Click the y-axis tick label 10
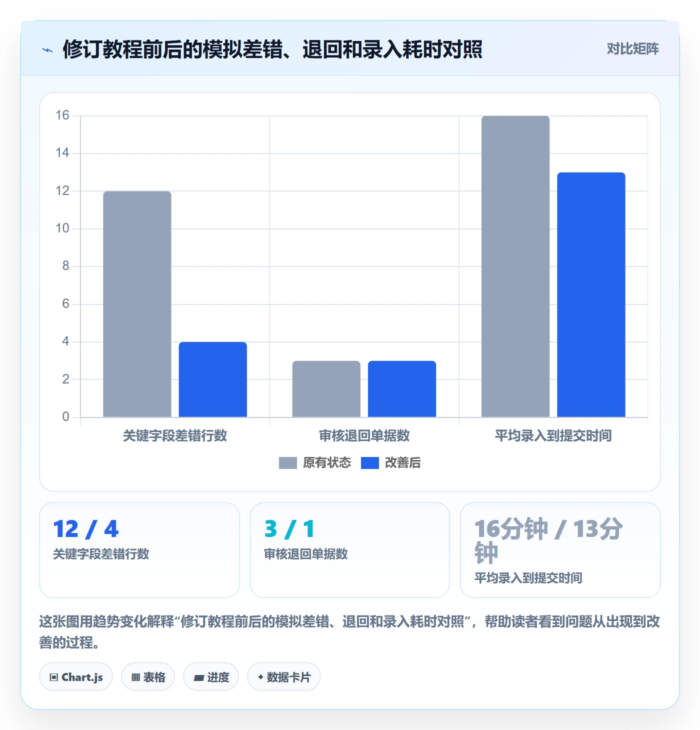Screen dimensions: 700x730 point(62,228)
